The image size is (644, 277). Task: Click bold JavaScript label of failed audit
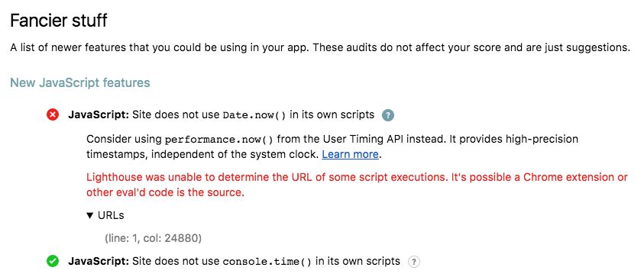pyautogui.click(x=99, y=115)
